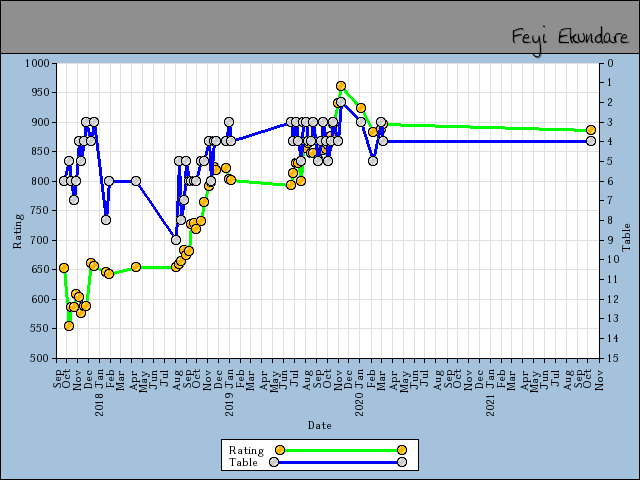The width and height of the screenshot is (640, 480).
Task: Click the left orange marker in Rating legend
Action: click(280, 450)
